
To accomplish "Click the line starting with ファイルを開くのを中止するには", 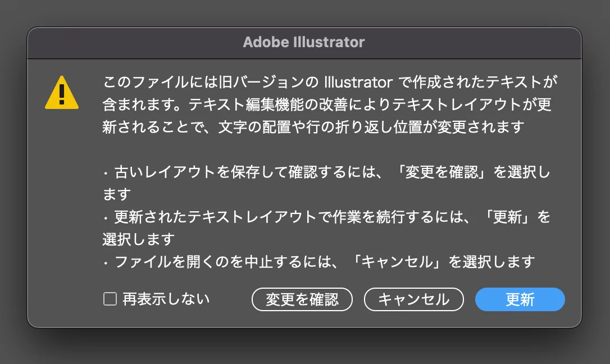I will tap(319, 262).
